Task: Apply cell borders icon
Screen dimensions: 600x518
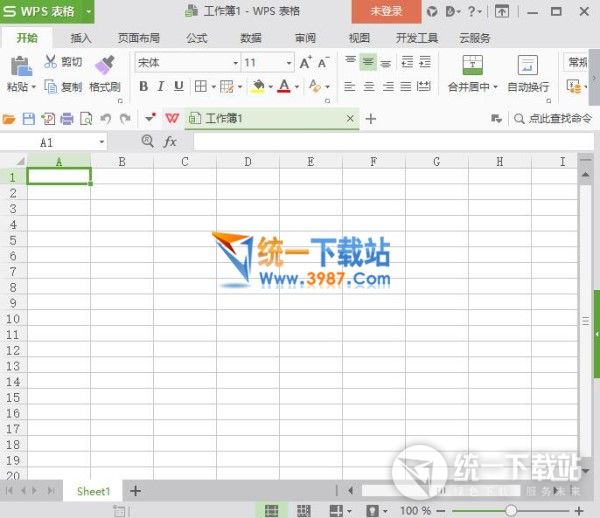Action: [201, 86]
